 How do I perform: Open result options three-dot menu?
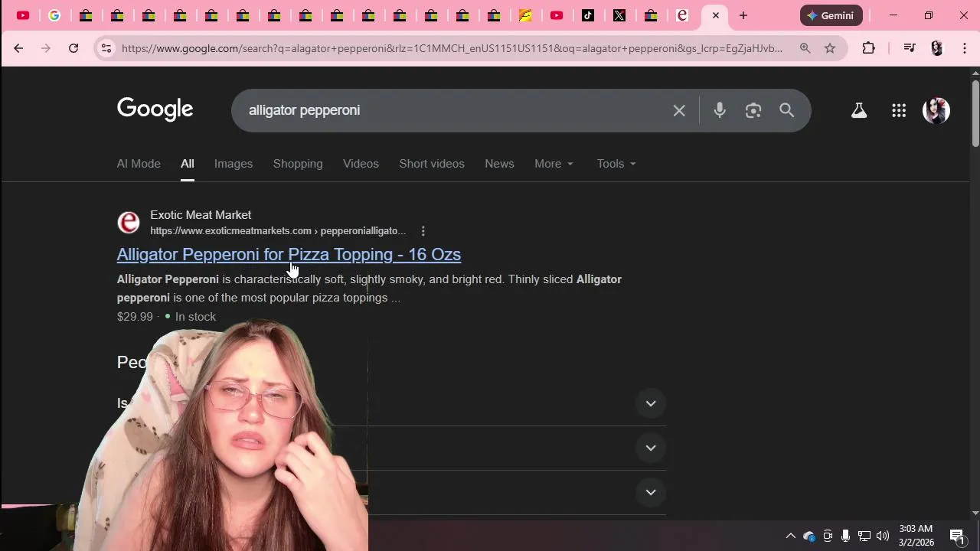coord(423,231)
